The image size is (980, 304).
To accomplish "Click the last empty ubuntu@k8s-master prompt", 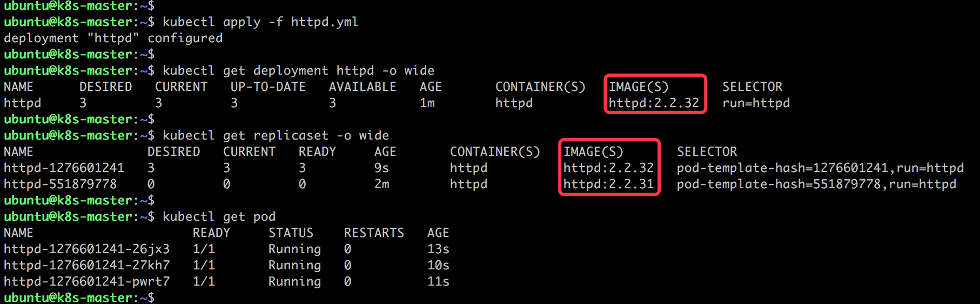I will tap(79, 298).
